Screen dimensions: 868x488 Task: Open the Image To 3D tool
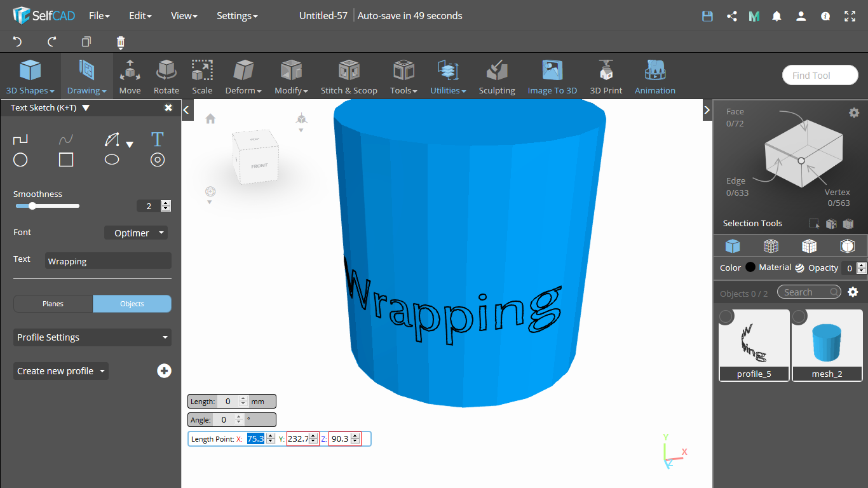[552, 76]
